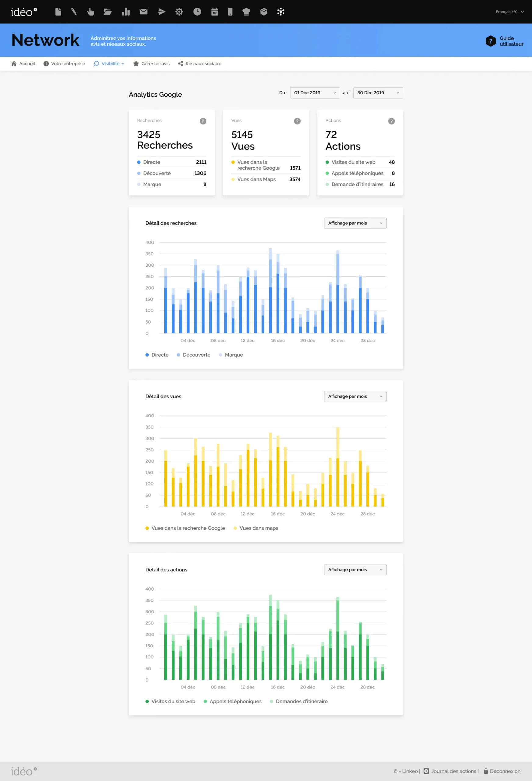Open the calendar icon in top bar

tap(215, 12)
